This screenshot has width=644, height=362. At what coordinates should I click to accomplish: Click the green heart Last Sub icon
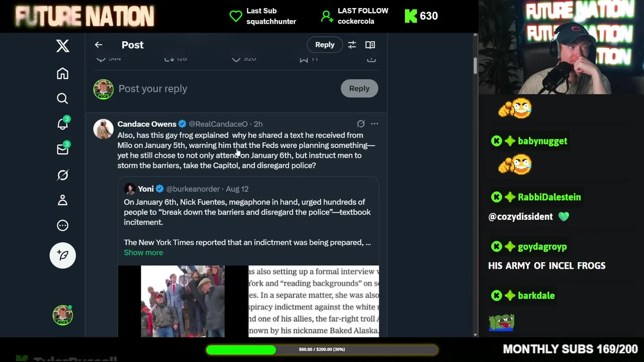click(236, 16)
